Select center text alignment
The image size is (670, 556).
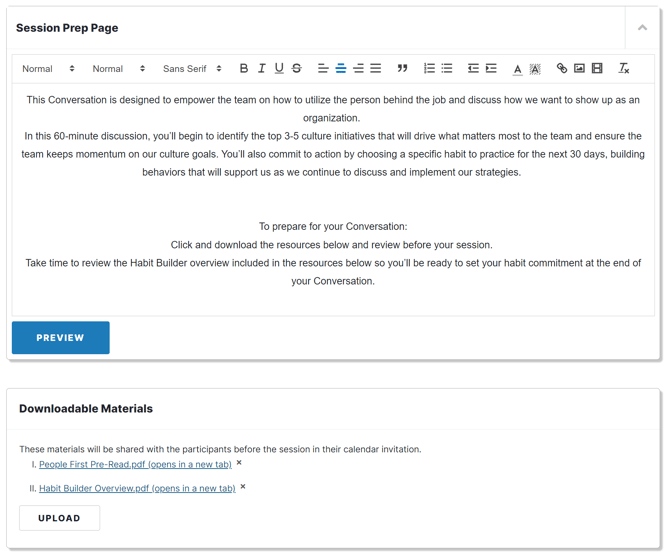point(341,69)
